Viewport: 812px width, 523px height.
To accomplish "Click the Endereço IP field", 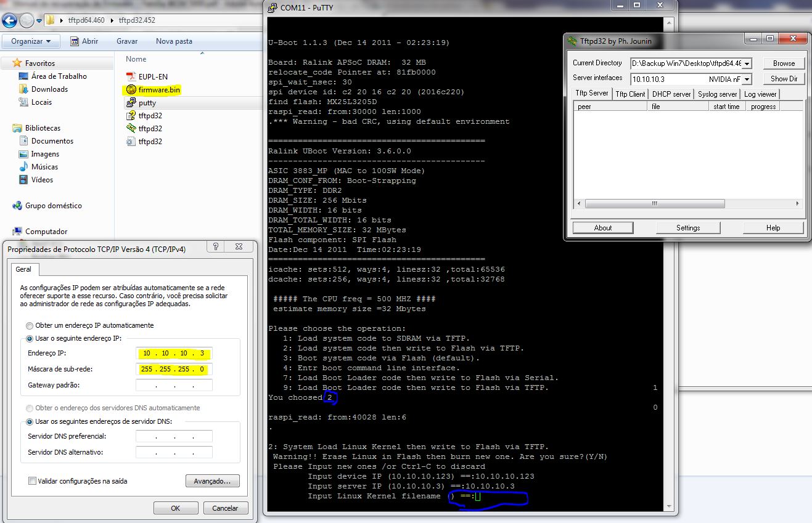I will click(x=174, y=354).
